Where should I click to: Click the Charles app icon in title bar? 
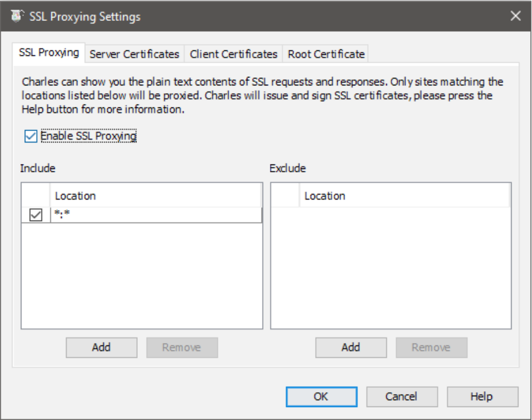pyautogui.click(x=18, y=16)
